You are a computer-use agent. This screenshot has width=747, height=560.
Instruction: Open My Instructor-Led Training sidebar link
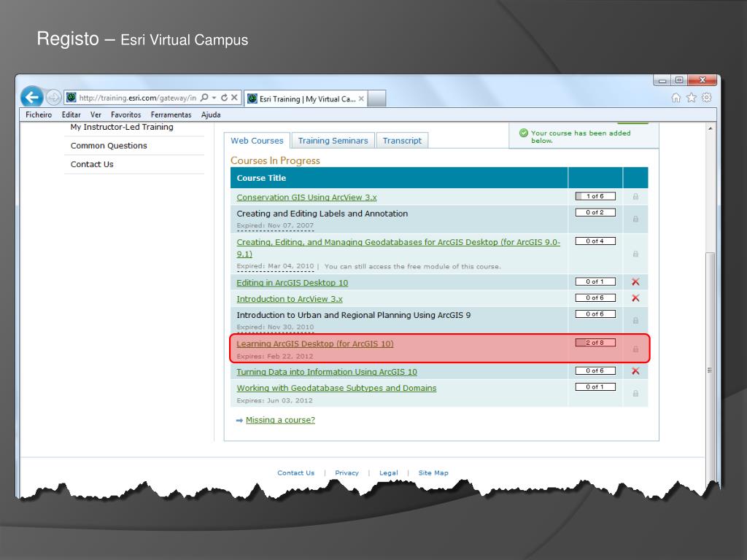[x=122, y=127]
